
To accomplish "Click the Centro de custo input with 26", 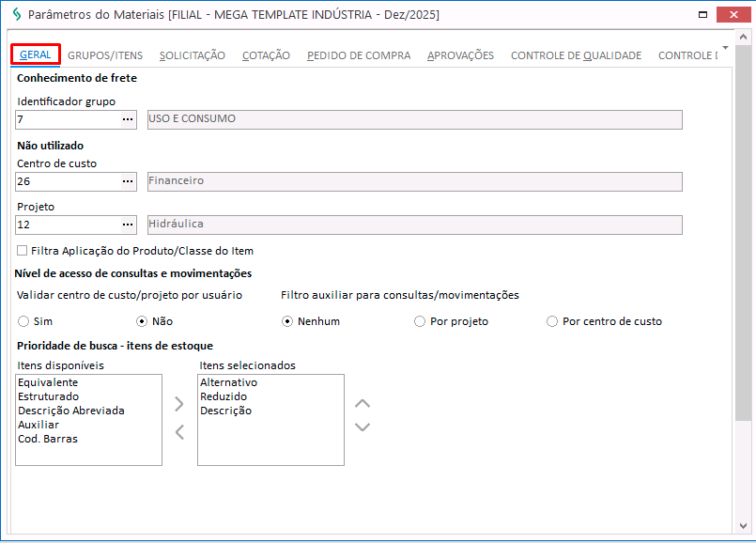I will point(68,181).
